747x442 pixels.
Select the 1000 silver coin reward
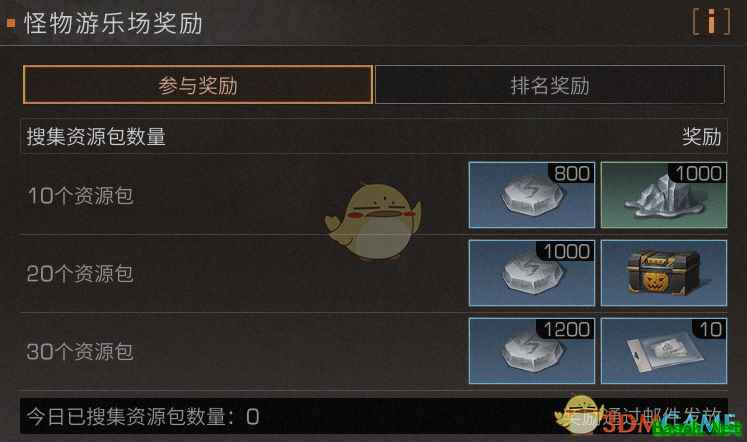click(532, 273)
